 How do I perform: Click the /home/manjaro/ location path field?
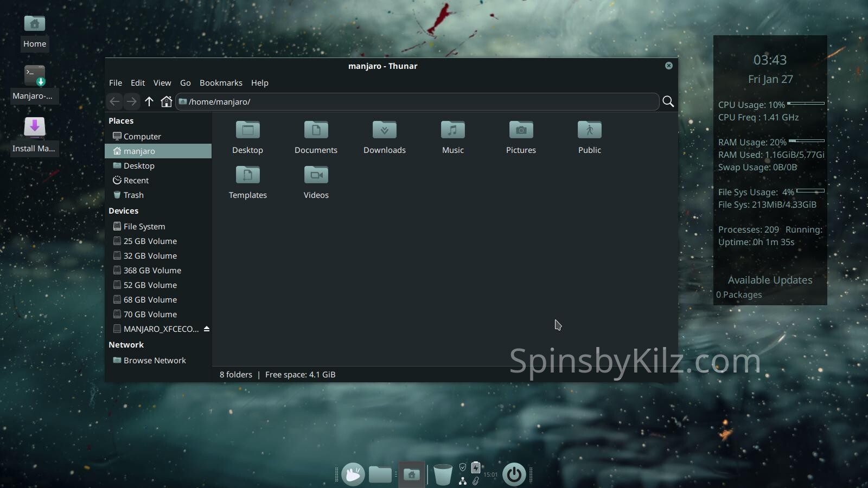pyautogui.click(x=418, y=102)
